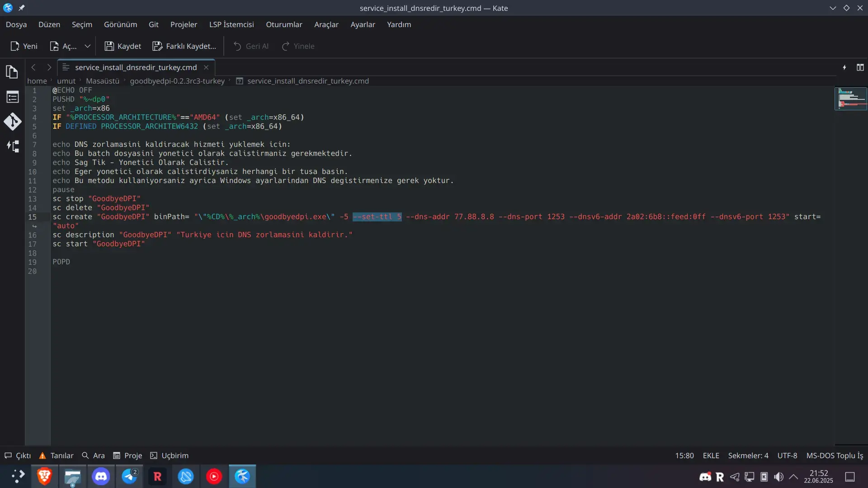868x488 pixels.
Task: Open Telegram from the taskbar
Action: [129, 476]
